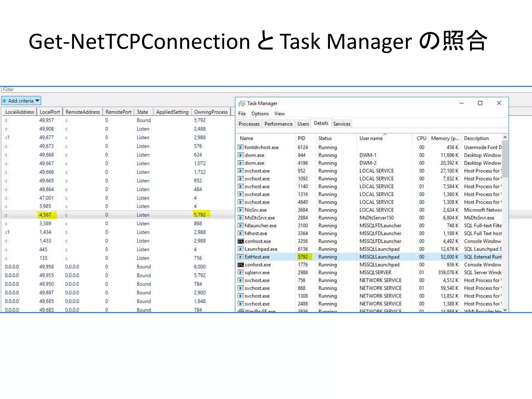This screenshot has width=532, height=399.
Task: Click the sqlservr.exe process icon
Action: coord(241,272)
